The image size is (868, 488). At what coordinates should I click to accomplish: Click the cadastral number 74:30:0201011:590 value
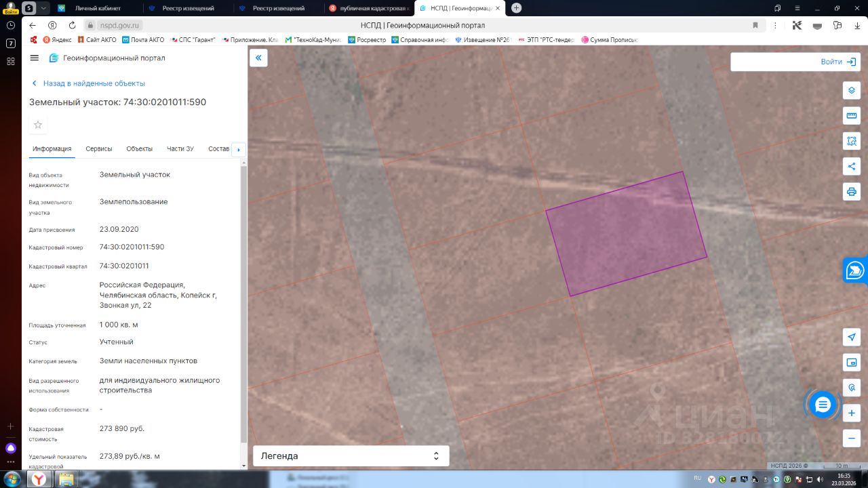pyautogui.click(x=132, y=247)
